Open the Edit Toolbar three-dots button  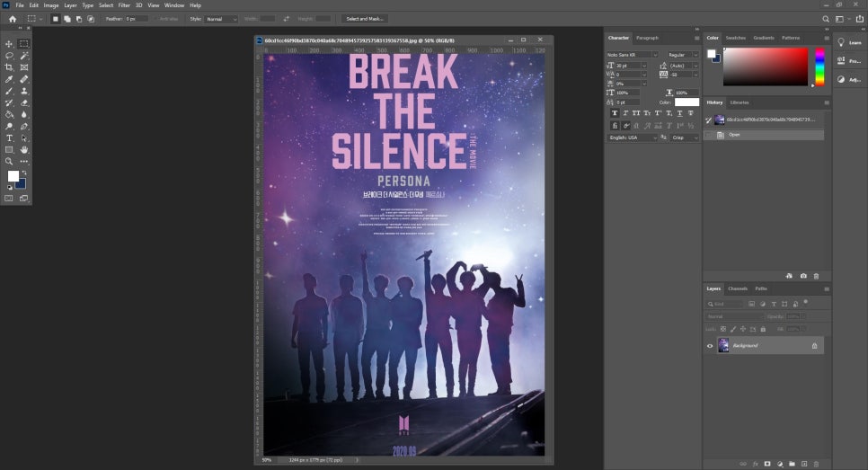(x=23, y=162)
